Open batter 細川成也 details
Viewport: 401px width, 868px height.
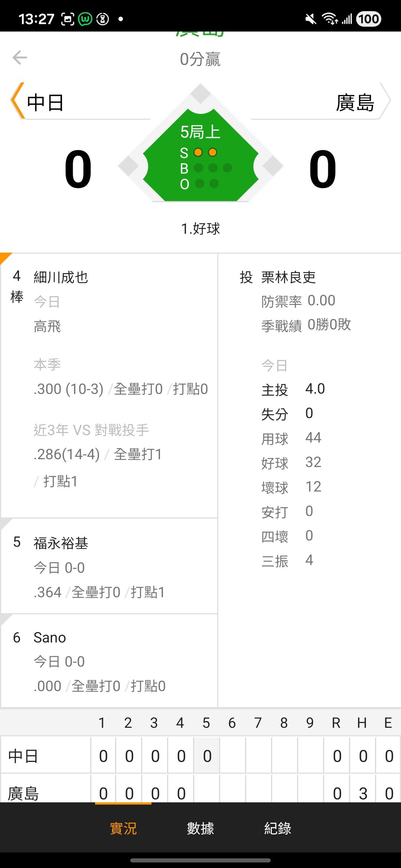click(x=61, y=277)
